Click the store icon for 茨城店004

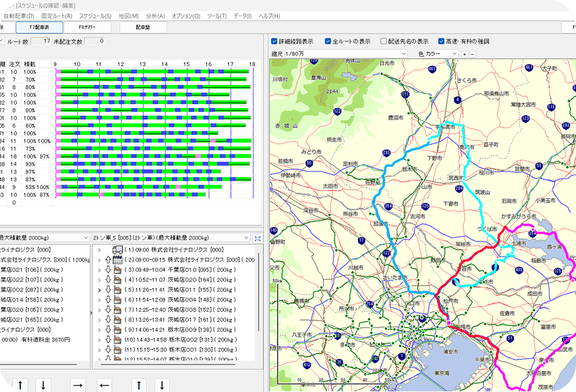pyautogui.click(x=117, y=300)
